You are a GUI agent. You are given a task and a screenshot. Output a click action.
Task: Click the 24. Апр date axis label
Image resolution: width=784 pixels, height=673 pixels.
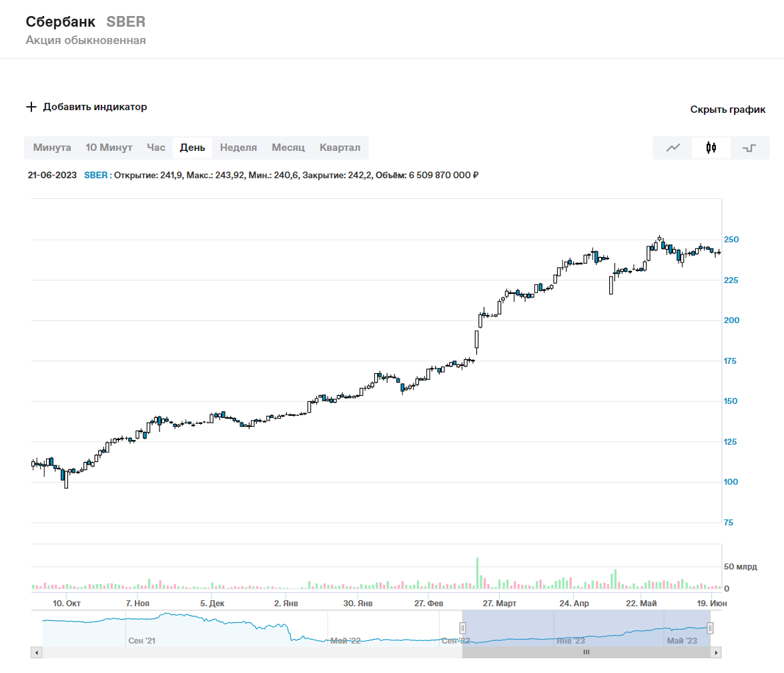point(574,604)
